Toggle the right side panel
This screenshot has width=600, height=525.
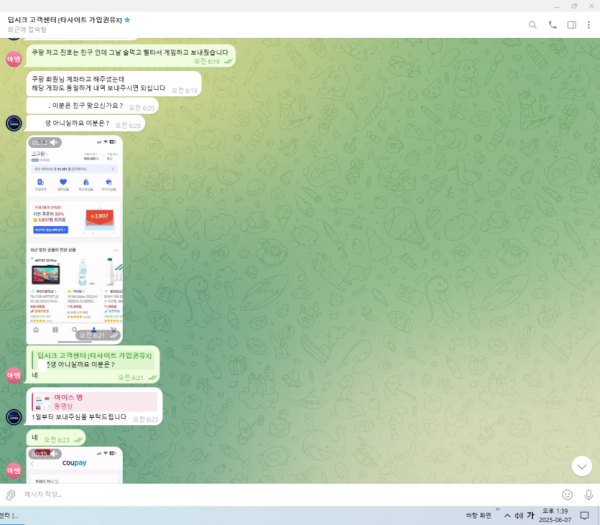coord(571,25)
